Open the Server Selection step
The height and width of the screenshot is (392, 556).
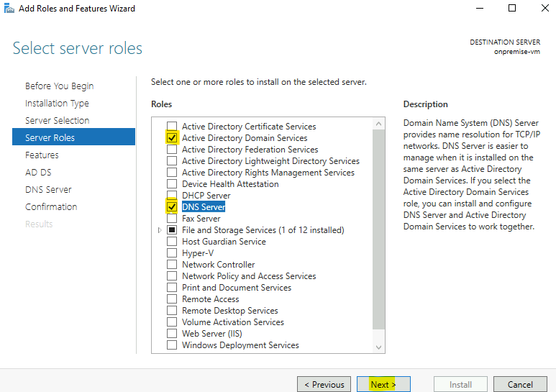click(57, 121)
